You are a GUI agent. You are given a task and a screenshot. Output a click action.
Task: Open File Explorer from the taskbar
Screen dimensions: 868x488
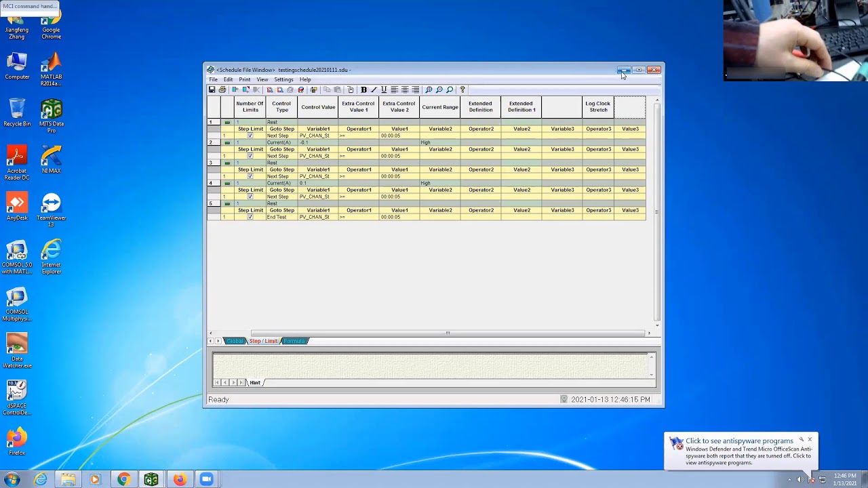point(68,479)
